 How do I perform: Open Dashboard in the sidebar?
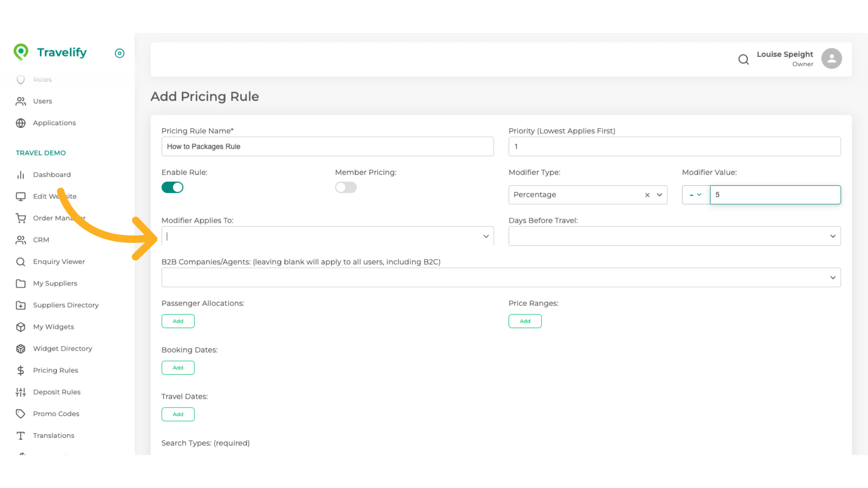point(52,175)
